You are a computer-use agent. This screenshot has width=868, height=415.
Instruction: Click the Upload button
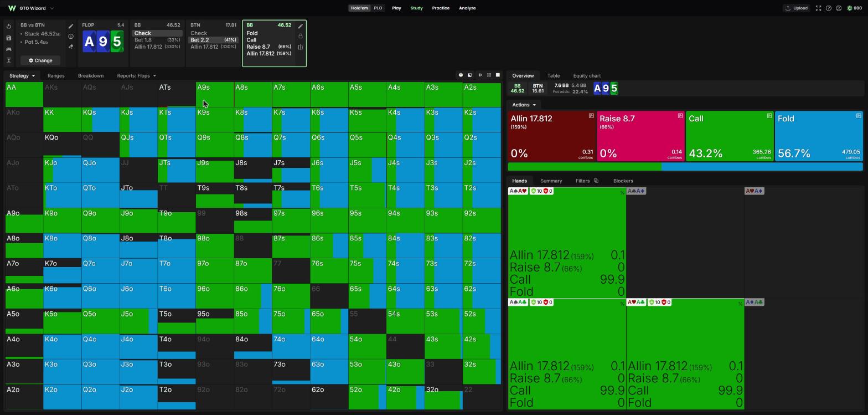[x=796, y=8]
